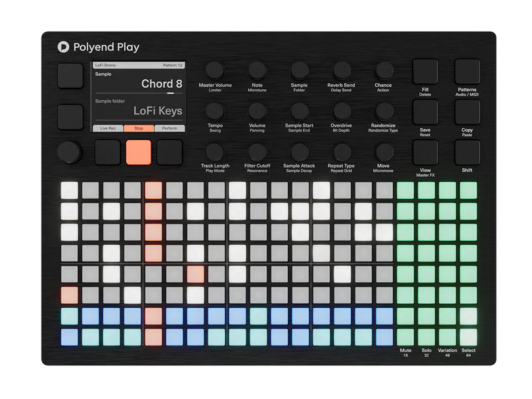The height and width of the screenshot is (399, 532).
Task: Click the Randomize knob
Action: tap(383, 111)
